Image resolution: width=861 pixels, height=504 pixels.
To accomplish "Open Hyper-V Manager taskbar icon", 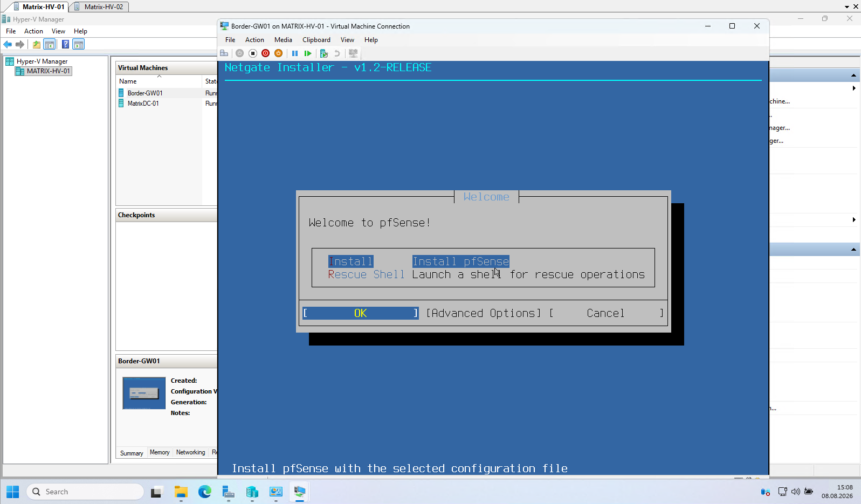I will pyautogui.click(x=252, y=492).
